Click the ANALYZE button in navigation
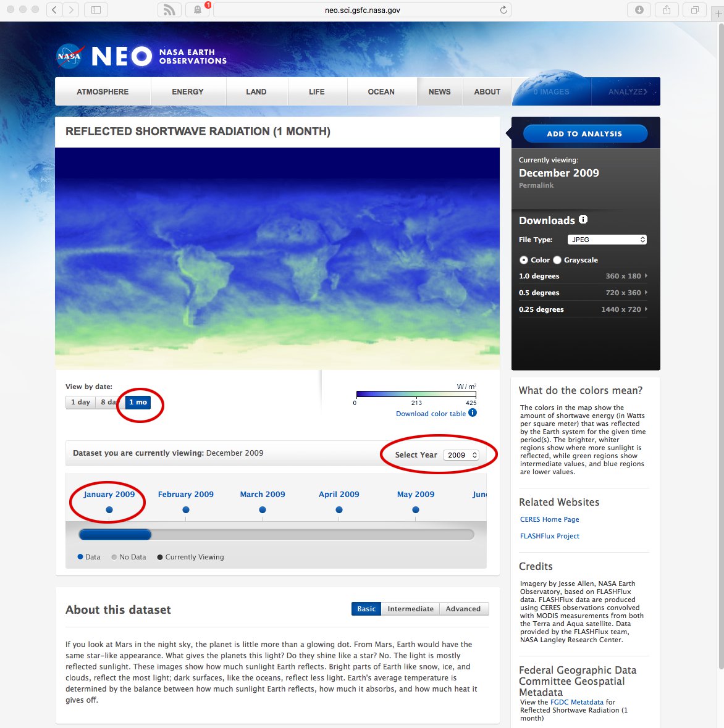This screenshot has width=724, height=728. [627, 92]
